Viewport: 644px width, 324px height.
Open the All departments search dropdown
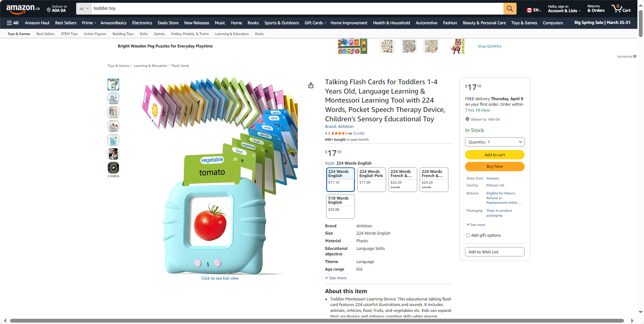(x=84, y=9)
